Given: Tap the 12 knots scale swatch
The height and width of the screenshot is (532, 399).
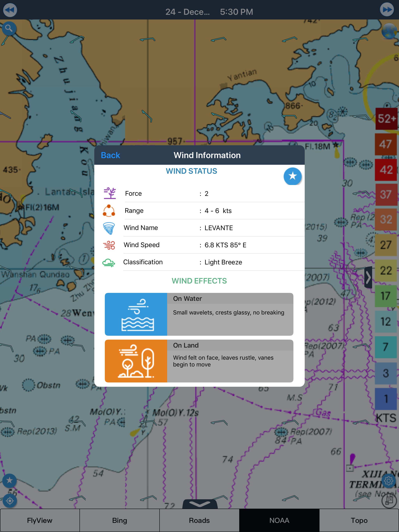Looking at the screenshot, I should (x=386, y=322).
